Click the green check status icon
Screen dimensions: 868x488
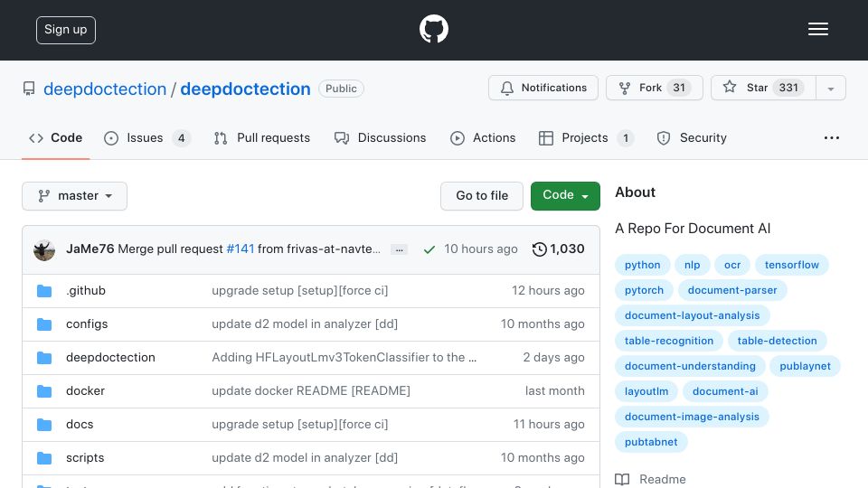[x=429, y=249]
